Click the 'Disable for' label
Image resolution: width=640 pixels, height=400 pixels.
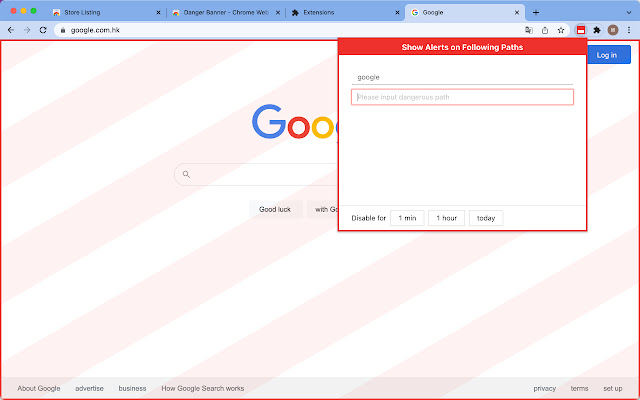pyautogui.click(x=368, y=218)
